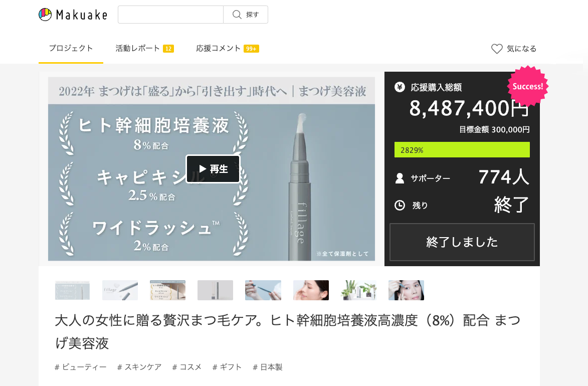
Task: Open the #日本製 tag link
Action: [268, 367]
